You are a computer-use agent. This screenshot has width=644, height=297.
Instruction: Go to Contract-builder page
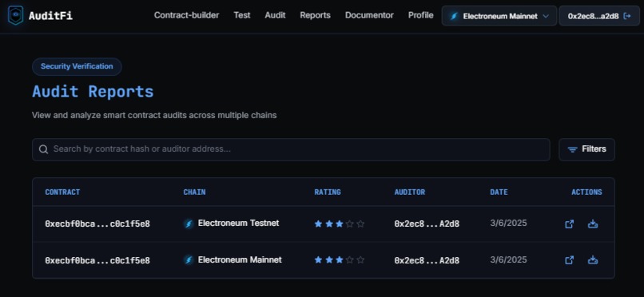pos(186,15)
